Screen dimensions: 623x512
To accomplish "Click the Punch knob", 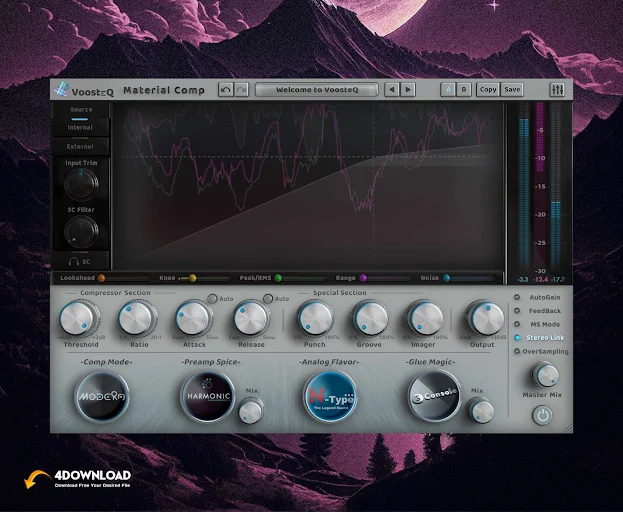I will click(315, 319).
